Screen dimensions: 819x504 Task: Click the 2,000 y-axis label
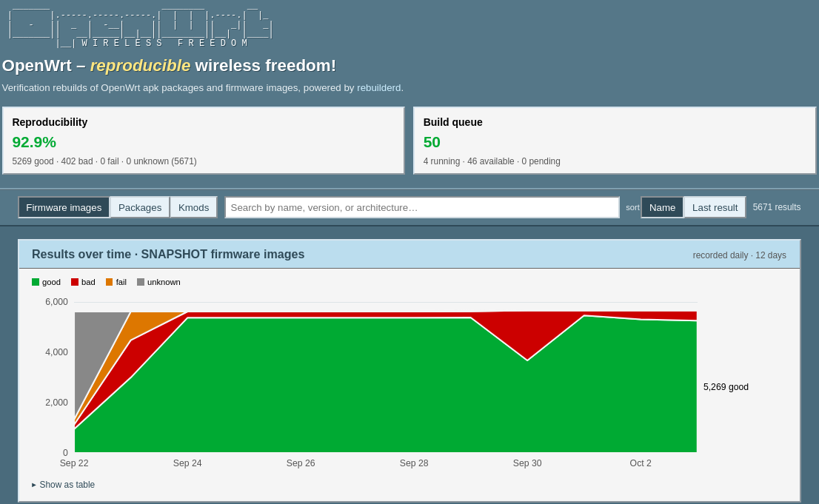point(56,403)
